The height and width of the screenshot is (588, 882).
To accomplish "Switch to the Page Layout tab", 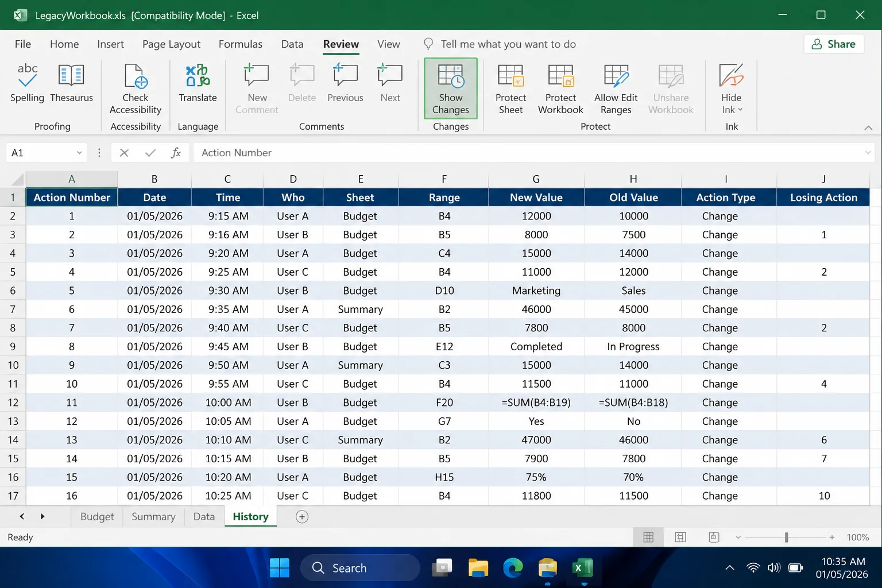I will pos(172,44).
